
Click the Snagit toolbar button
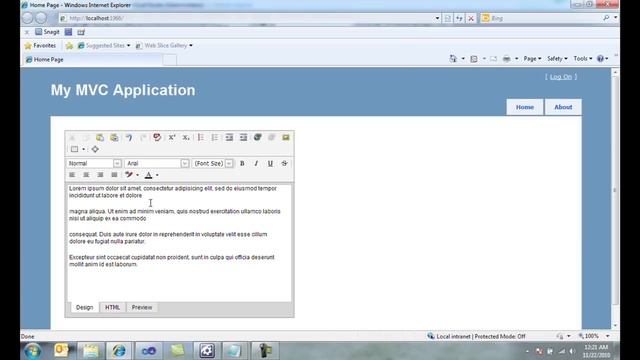click(47, 32)
